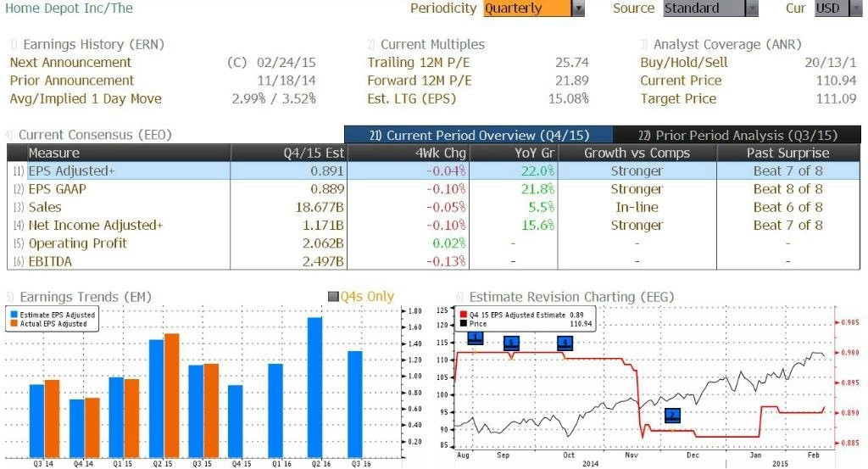
Task: Select the Quarterly periodicity field
Action: 527,8
